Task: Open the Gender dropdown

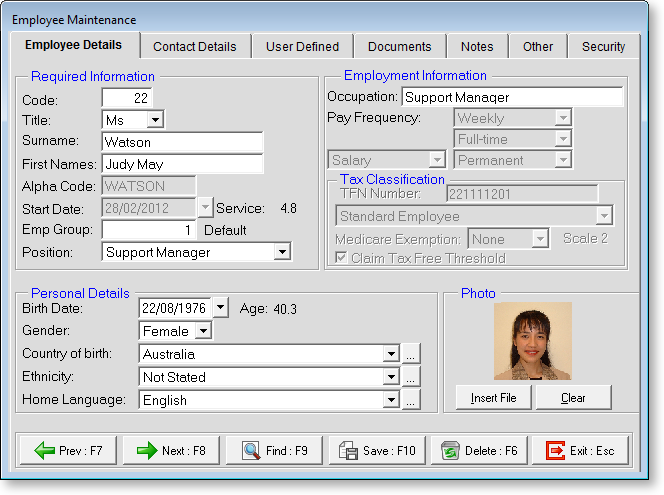Action: pos(202,331)
